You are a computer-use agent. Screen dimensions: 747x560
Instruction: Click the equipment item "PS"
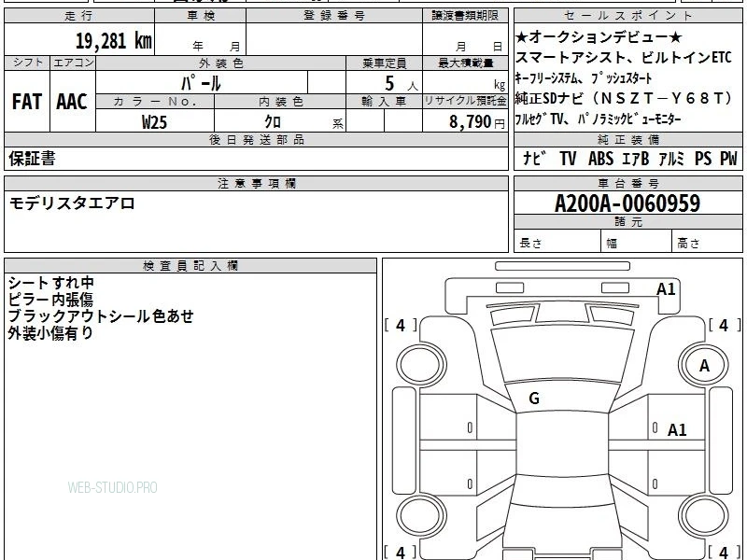(x=703, y=158)
